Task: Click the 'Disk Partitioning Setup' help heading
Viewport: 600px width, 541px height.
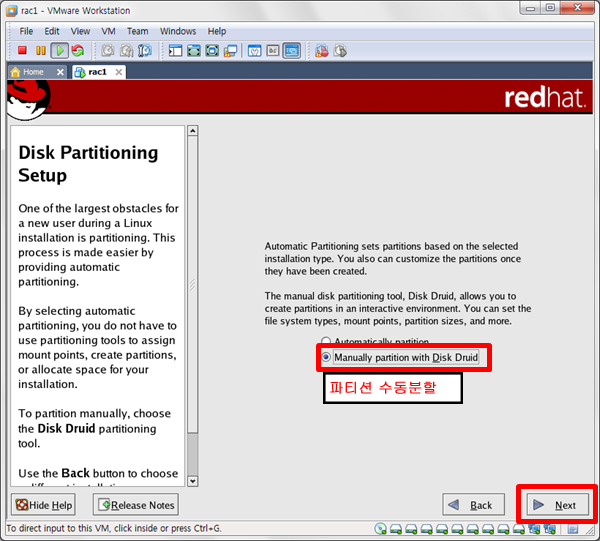Action: pos(88,164)
